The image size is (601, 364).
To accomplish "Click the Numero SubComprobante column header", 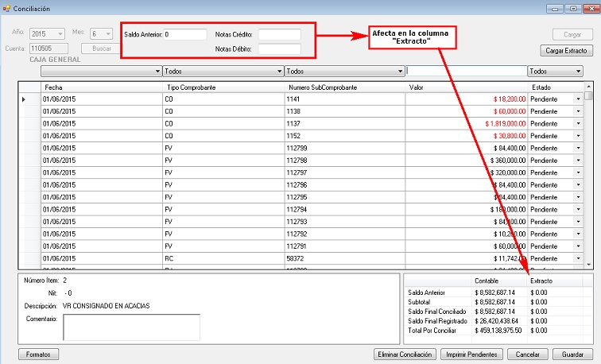I will [343, 87].
